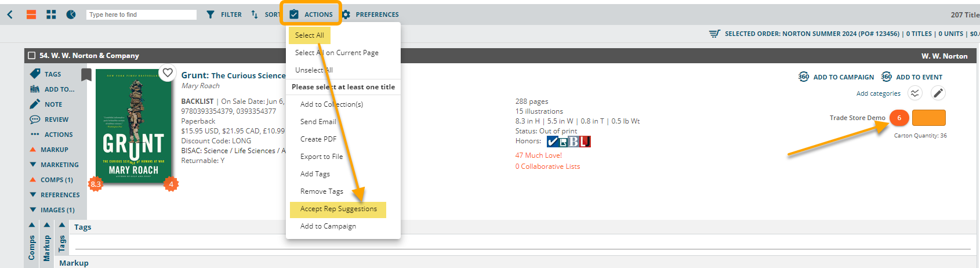Collapse the vertical Tags tab arrow
Viewport: 980px width, 268px height.
coord(61,225)
